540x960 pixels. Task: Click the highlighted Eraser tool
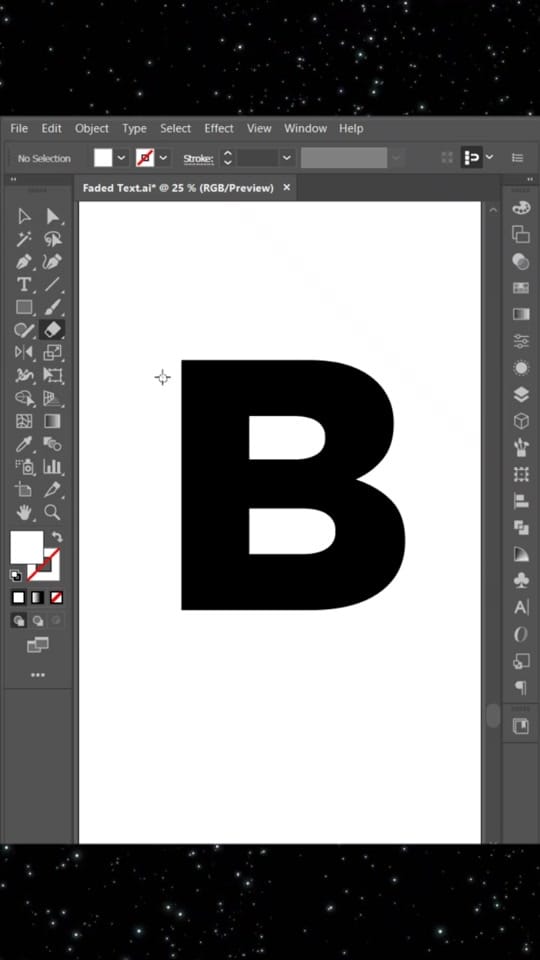(53, 330)
